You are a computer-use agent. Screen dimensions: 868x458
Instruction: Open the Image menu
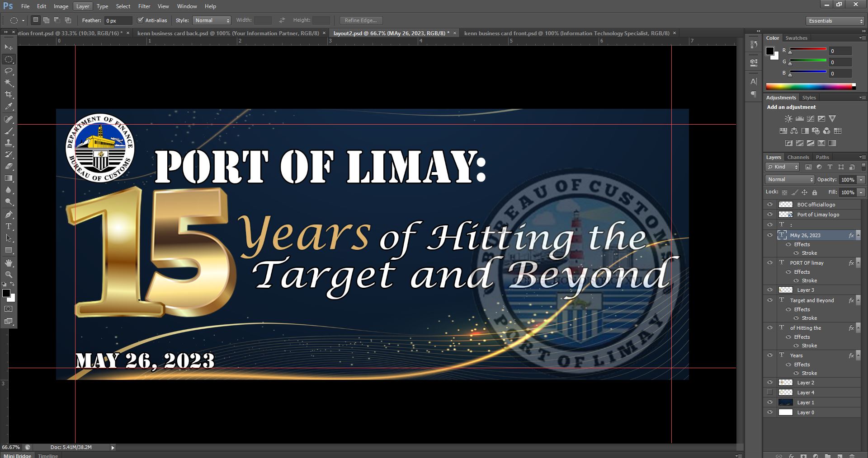click(61, 6)
